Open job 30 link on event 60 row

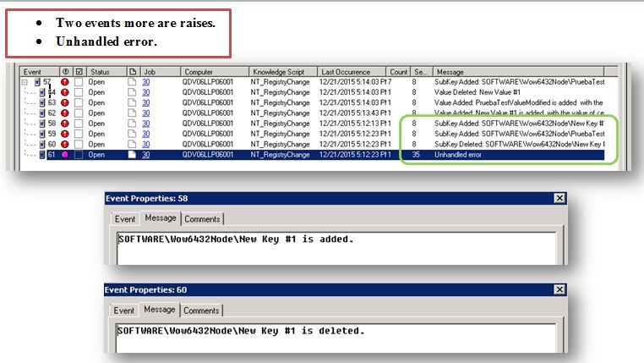click(146, 145)
